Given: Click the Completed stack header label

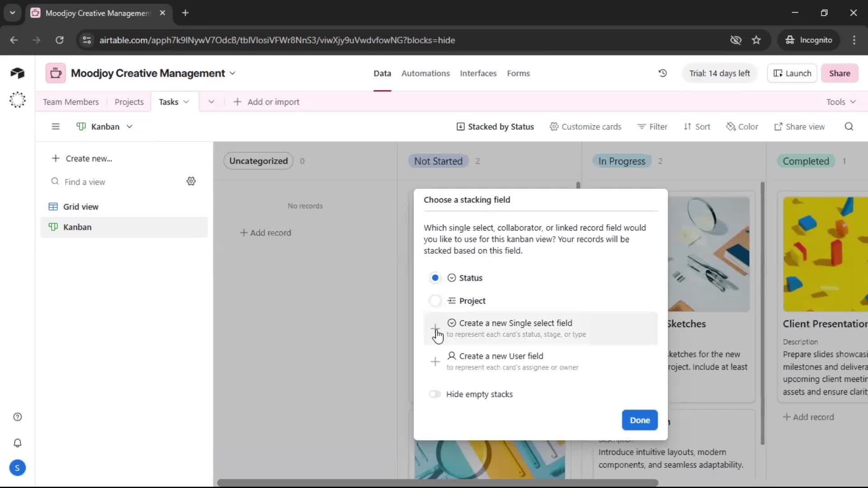Looking at the screenshot, I should pos(806,161).
